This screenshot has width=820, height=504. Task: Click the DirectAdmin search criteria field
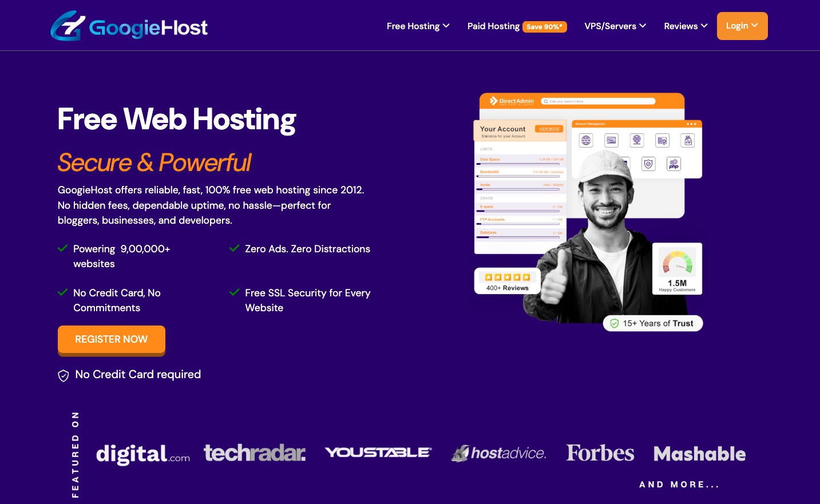pos(598,101)
